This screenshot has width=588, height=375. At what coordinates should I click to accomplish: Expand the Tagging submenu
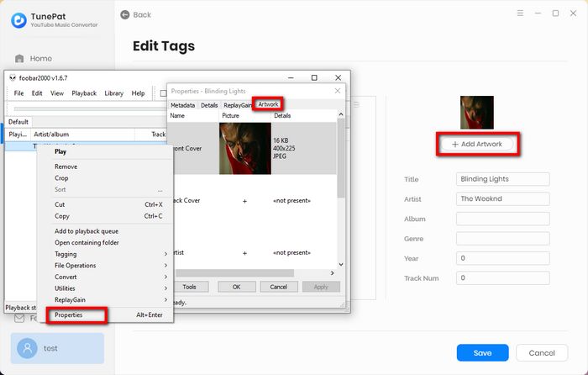[x=105, y=254]
